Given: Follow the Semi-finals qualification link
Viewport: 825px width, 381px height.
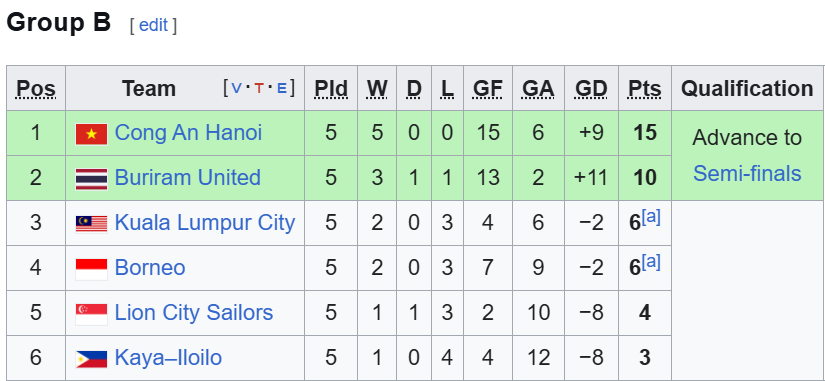Looking at the screenshot, I should (x=747, y=173).
